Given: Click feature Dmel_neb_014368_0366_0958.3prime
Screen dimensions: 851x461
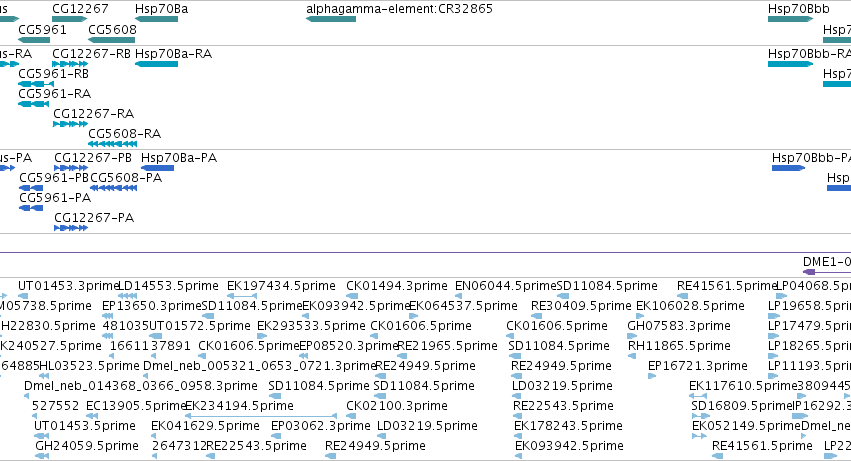Looking at the screenshot, I should click(141, 386).
